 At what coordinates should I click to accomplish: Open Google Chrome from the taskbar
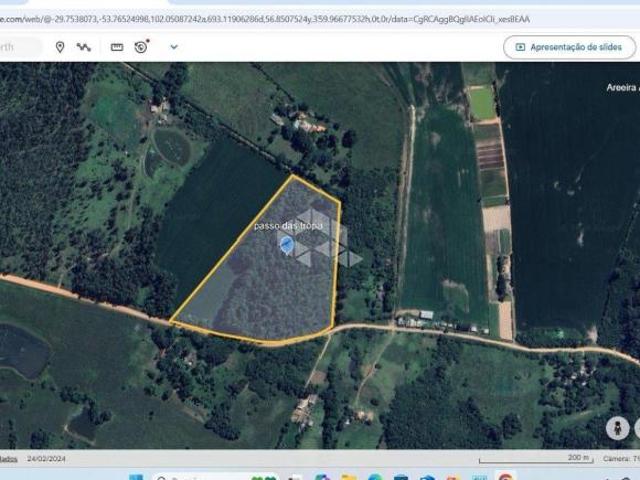(505, 477)
